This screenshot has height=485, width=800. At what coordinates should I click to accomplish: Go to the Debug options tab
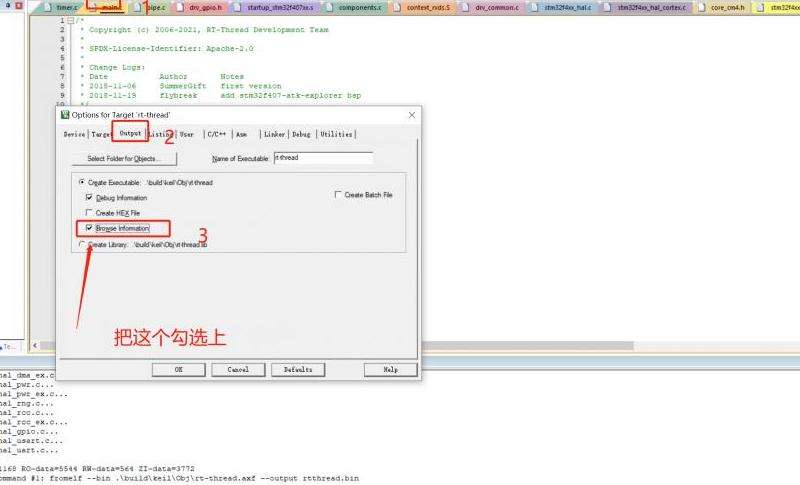pyautogui.click(x=301, y=134)
